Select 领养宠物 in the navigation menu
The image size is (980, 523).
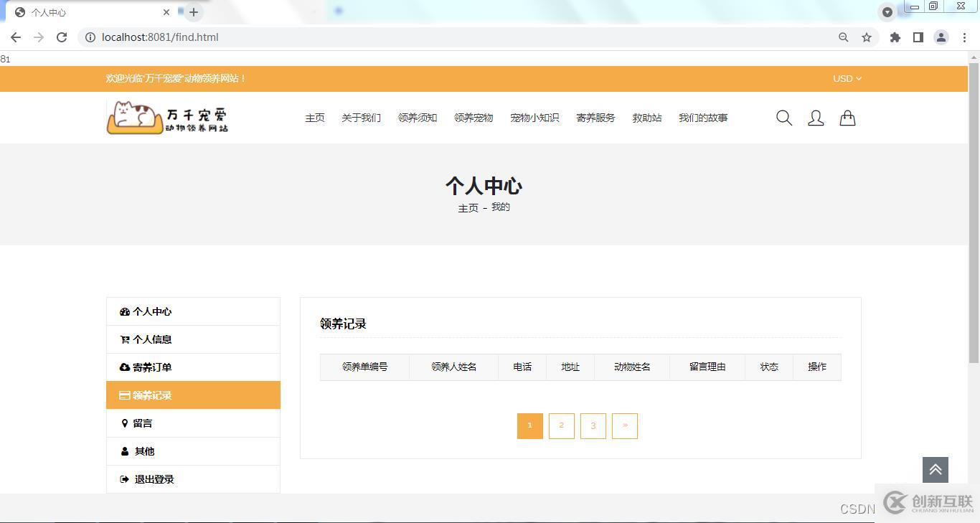473,118
